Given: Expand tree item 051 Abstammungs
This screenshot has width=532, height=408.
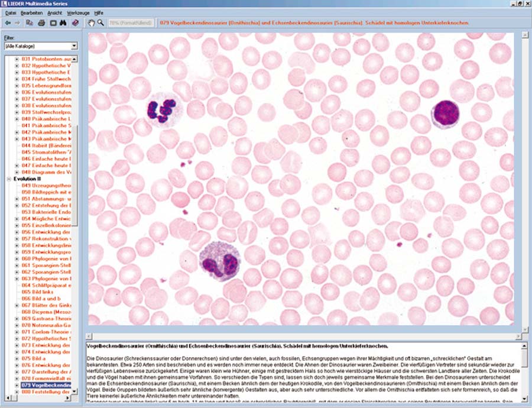Looking at the screenshot, I should coord(17,199).
